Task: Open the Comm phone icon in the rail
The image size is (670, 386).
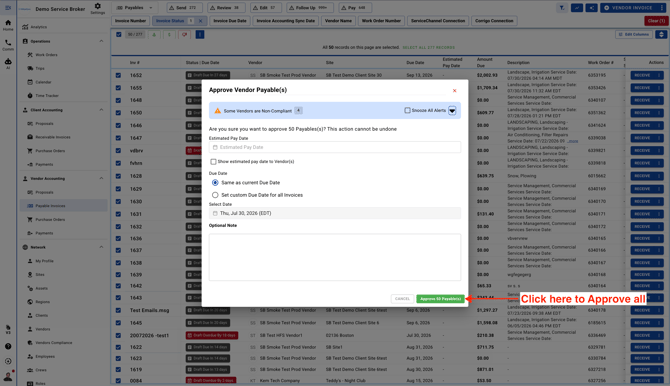Action: pyautogui.click(x=8, y=45)
